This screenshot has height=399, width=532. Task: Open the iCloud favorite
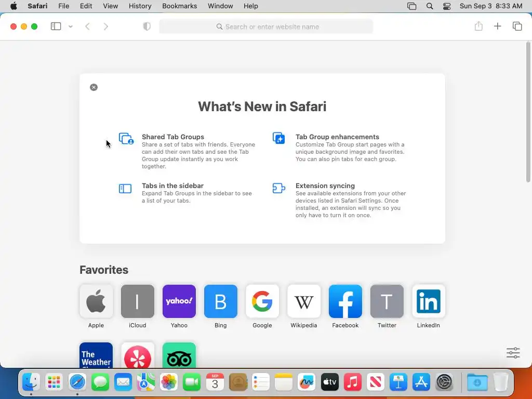point(137,301)
